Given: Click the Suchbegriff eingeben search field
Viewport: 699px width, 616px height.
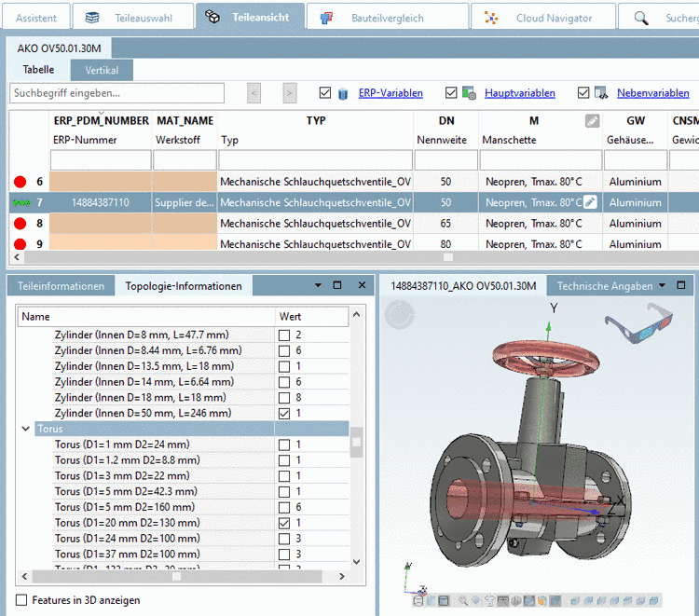Looking at the screenshot, I should pyautogui.click(x=116, y=93).
